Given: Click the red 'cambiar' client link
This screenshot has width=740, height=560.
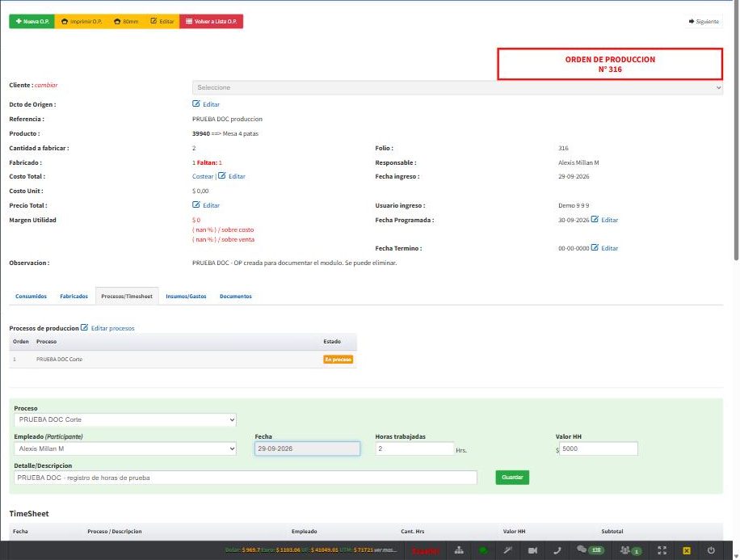Looking at the screenshot, I should (x=46, y=85).
